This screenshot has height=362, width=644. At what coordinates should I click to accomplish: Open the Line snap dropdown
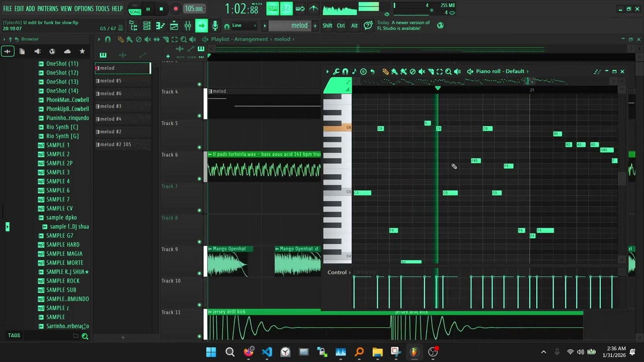tap(244, 26)
